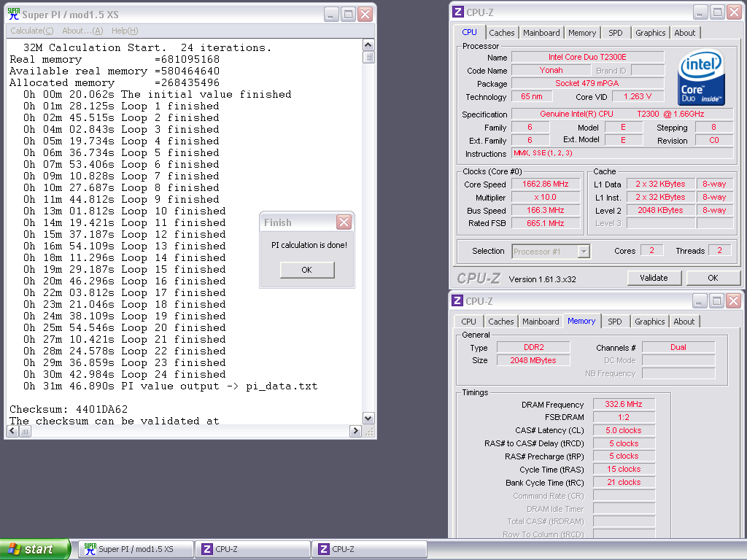Click the Package value Socket 479 mPGA
Screen dimensions: 747x560
click(587, 83)
